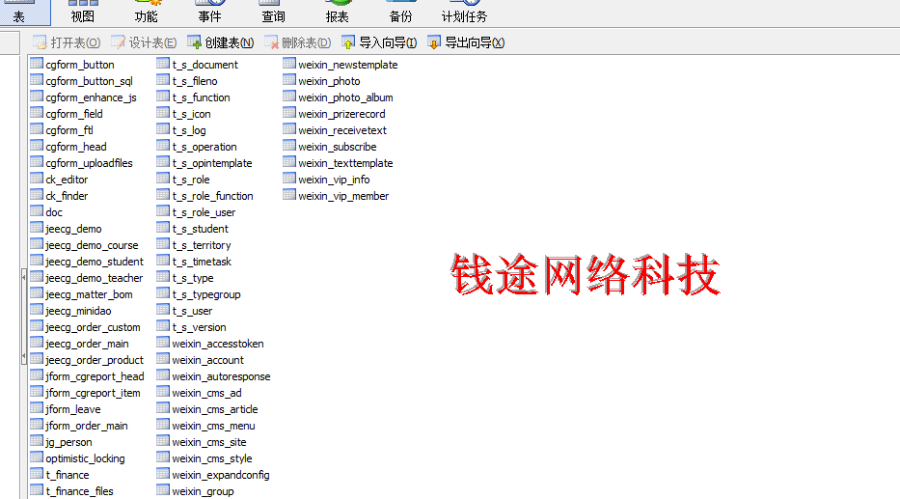Select the t_s_opintemplate table name
The width and height of the screenshot is (900, 499).
click(x=212, y=164)
